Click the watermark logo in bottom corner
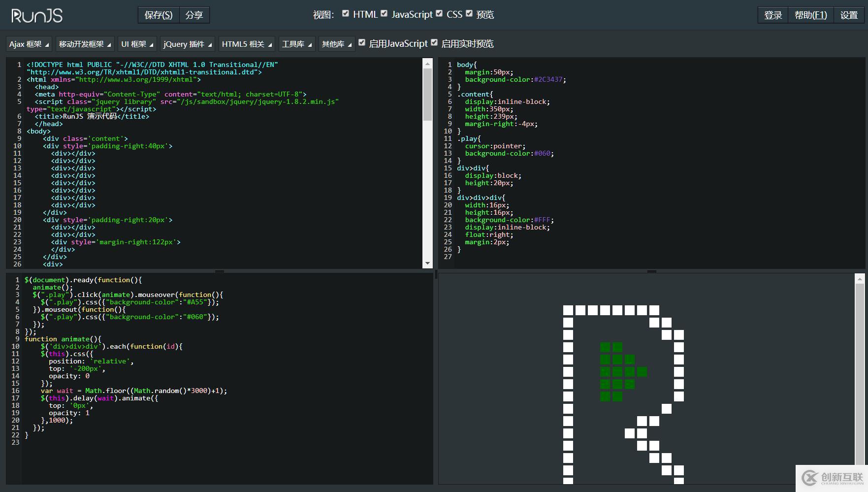The width and height of the screenshot is (868, 492). 832,478
